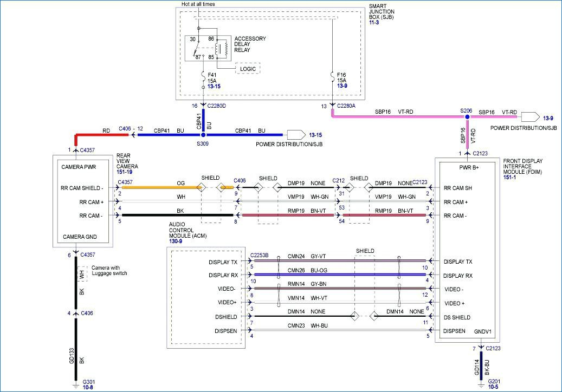Open the 130-9 Audio Control Module reference
The image size is (562, 392).
coord(176,241)
